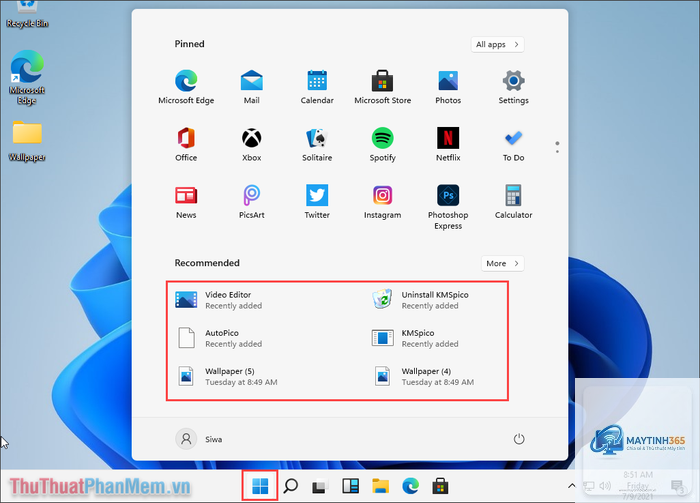Go to next page of pinned apps
This screenshot has width=700, height=503.
(x=557, y=152)
